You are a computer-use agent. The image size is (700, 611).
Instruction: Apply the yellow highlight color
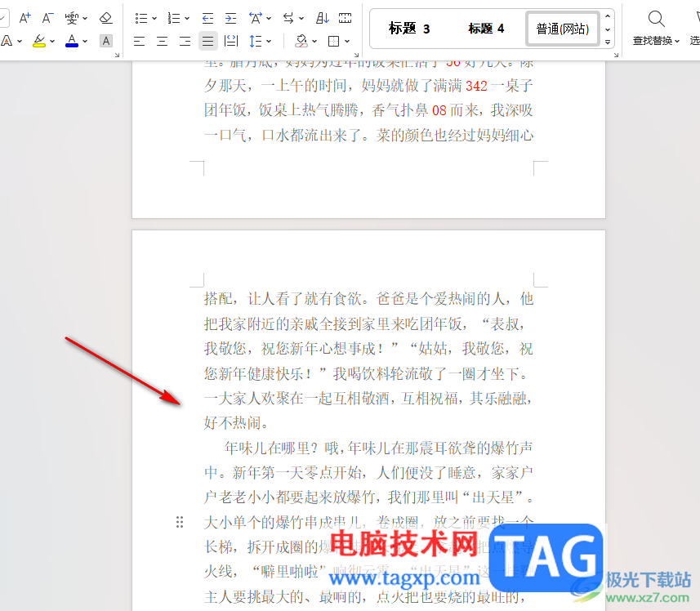39,41
